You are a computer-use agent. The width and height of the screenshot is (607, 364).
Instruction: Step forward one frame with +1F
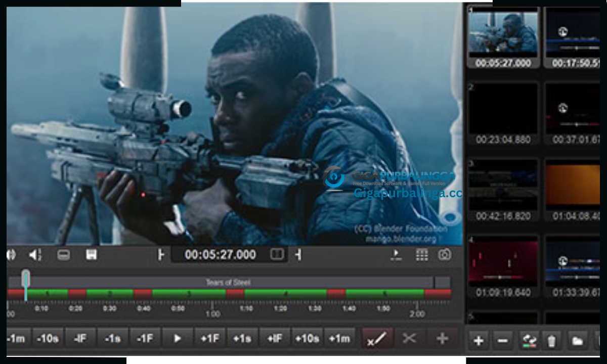pos(210,338)
